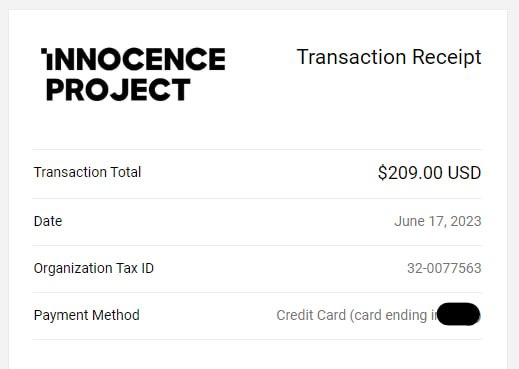Select the tax ID number 32-0077563
Screen dimensions: 519x369
click(444, 268)
